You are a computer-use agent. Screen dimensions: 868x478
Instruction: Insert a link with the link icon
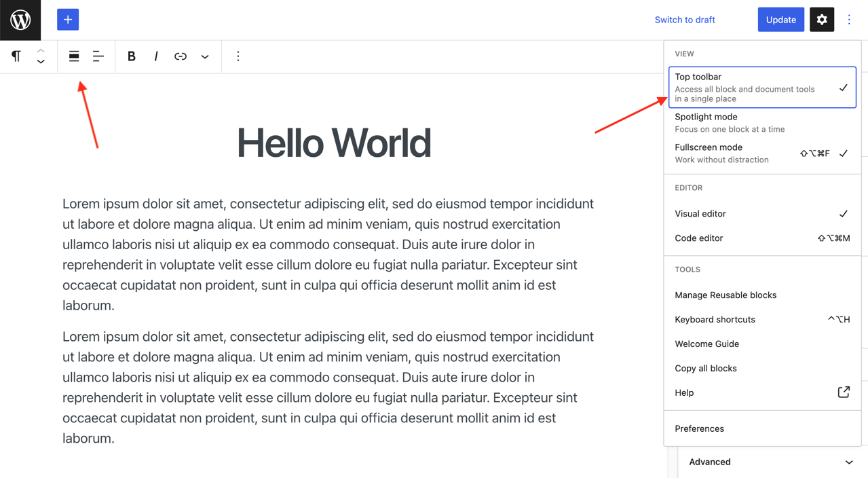coord(181,56)
